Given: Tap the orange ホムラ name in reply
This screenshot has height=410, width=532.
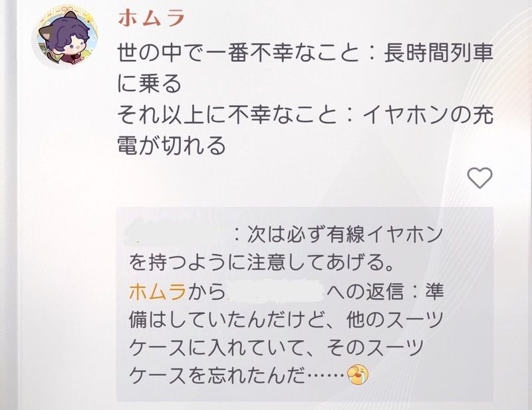Looking at the screenshot, I should tap(158, 292).
